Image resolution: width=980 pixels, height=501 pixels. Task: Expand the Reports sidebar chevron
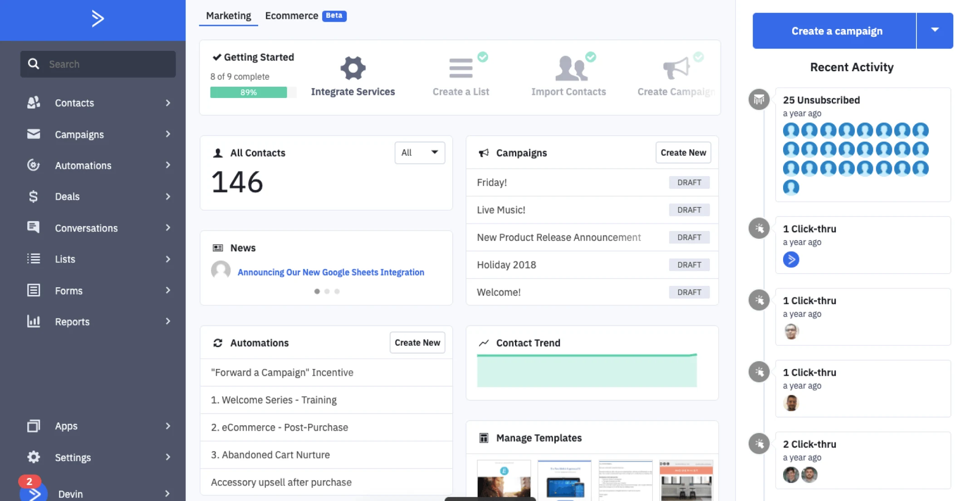[168, 321]
